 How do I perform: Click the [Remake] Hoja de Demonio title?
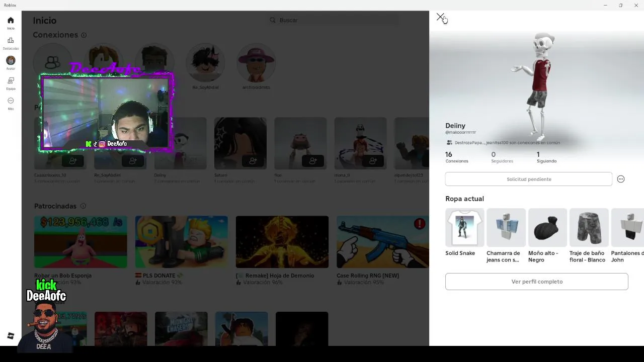275,276
